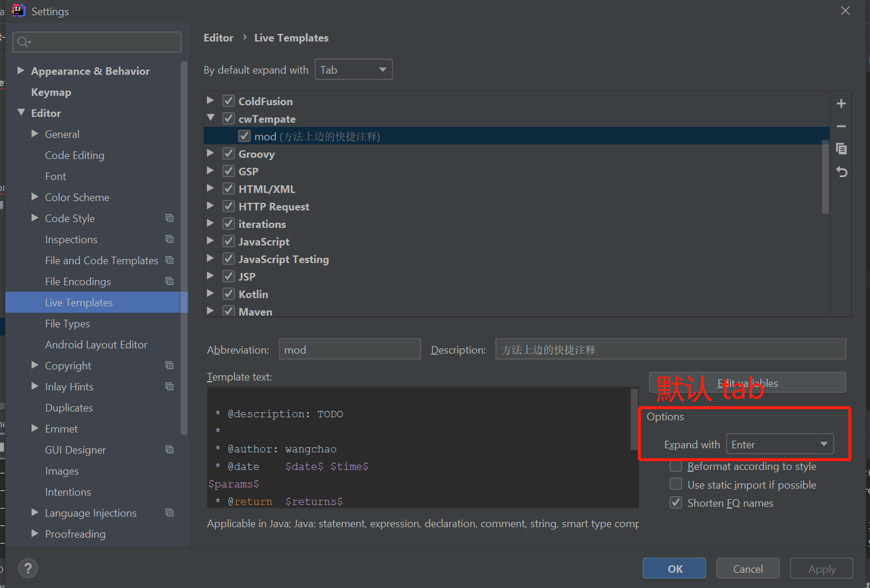Click the Edit variables button
The width and height of the screenshot is (870, 588).
(x=747, y=383)
